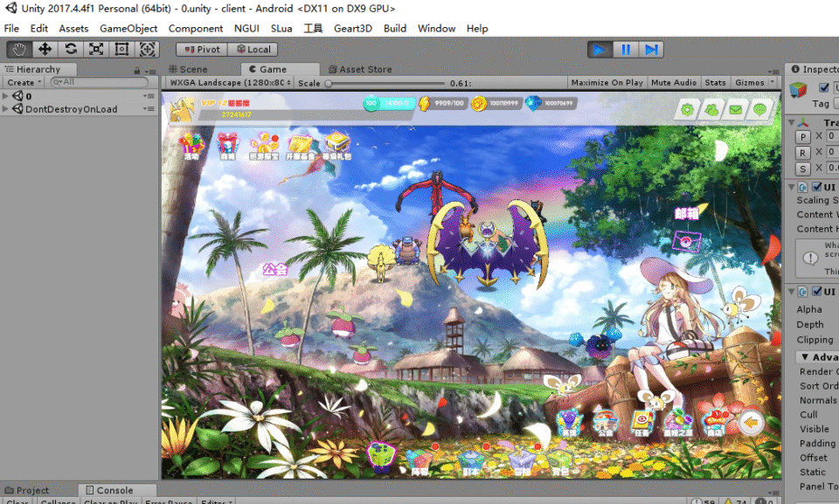Open the Build menu

(x=395, y=28)
